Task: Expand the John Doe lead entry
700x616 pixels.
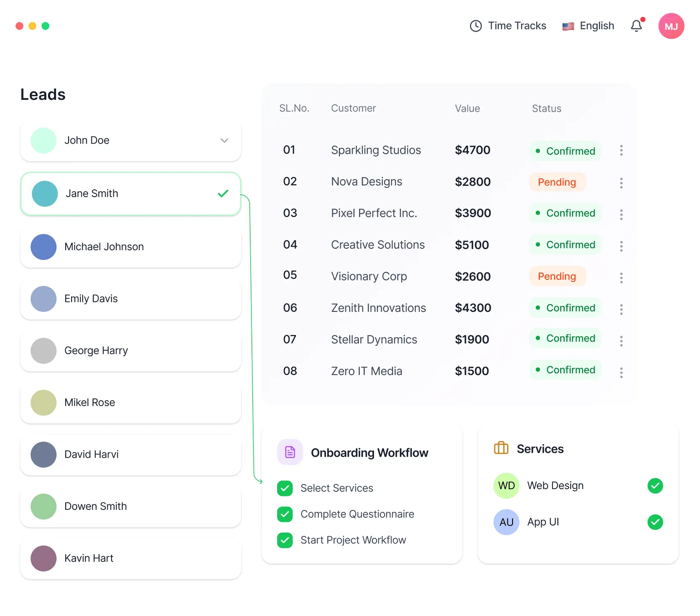Action: pyautogui.click(x=224, y=140)
